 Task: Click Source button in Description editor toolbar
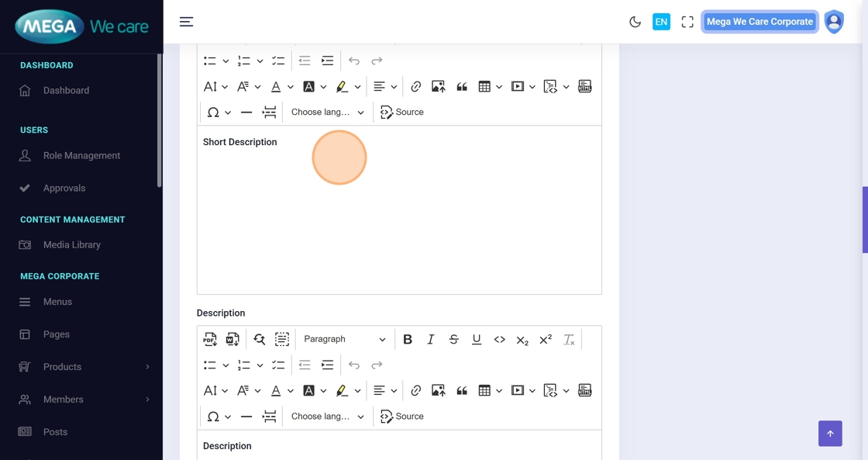click(402, 417)
